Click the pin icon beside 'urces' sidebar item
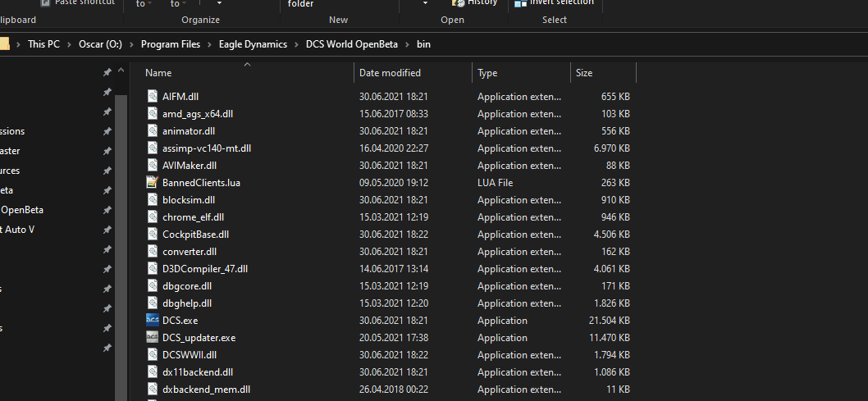The height and width of the screenshot is (401, 868). [x=107, y=171]
